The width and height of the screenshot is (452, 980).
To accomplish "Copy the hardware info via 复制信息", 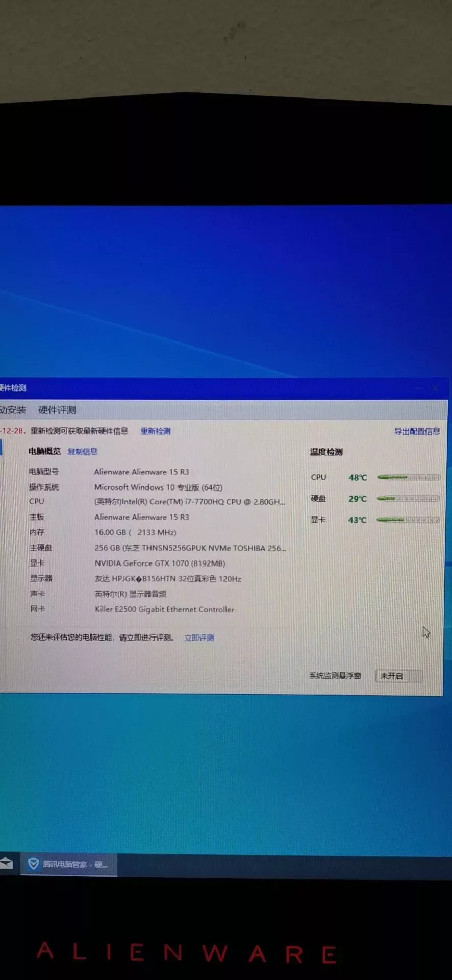I will (82, 451).
